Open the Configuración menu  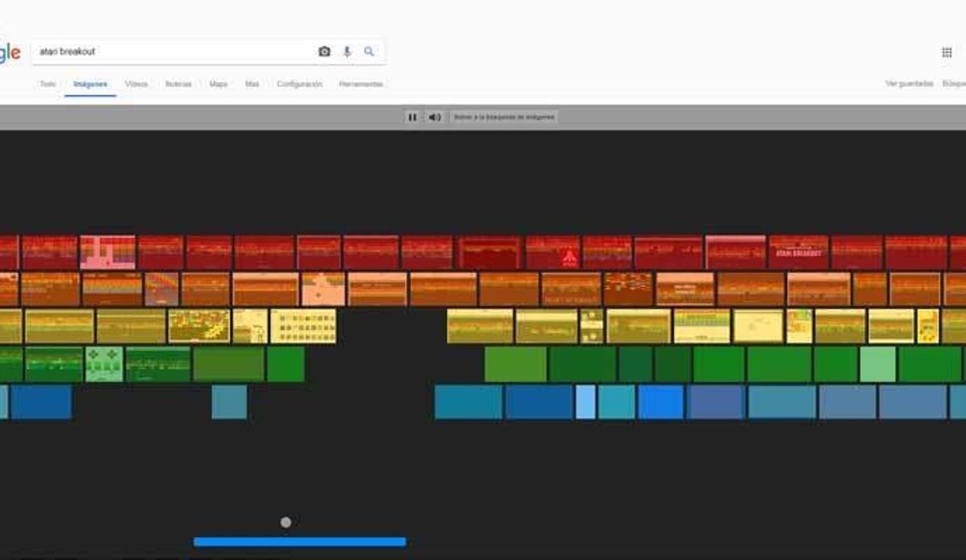[x=299, y=84]
